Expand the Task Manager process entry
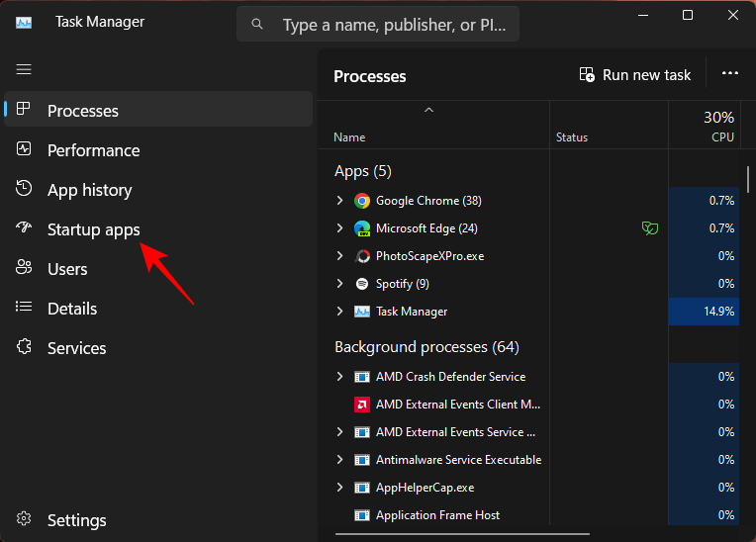Viewport: 756px width, 542px height. [340, 312]
